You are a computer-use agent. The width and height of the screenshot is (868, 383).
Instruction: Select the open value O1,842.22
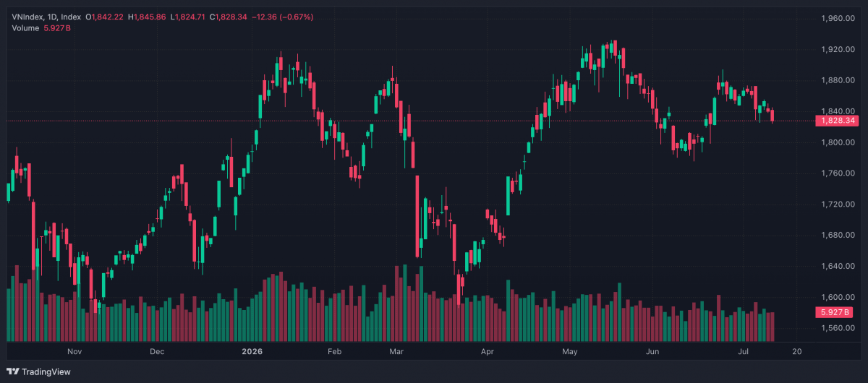point(105,16)
